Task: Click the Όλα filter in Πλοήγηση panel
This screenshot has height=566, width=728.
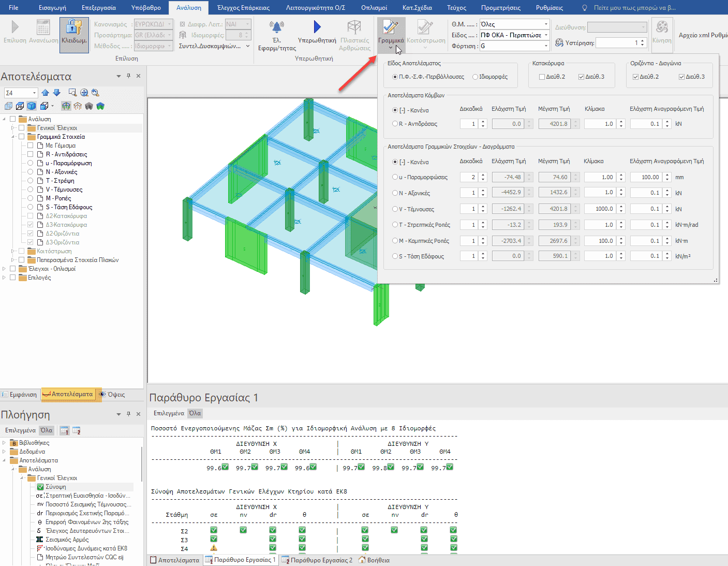Action: tap(47, 430)
